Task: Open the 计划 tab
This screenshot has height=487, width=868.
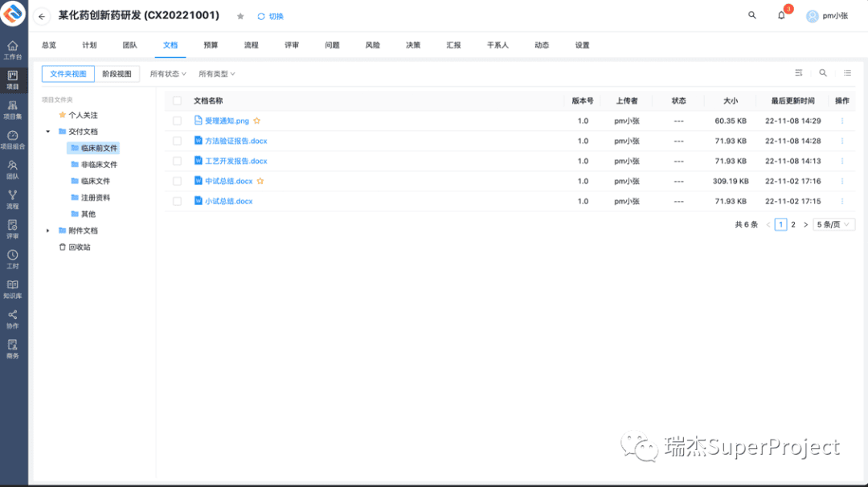Action: pyautogui.click(x=89, y=45)
